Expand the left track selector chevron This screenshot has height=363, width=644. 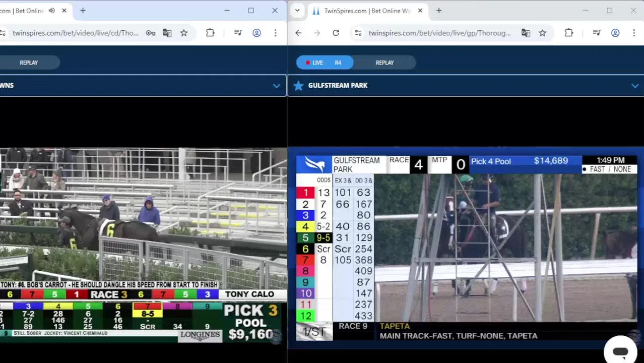click(x=276, y=86)
